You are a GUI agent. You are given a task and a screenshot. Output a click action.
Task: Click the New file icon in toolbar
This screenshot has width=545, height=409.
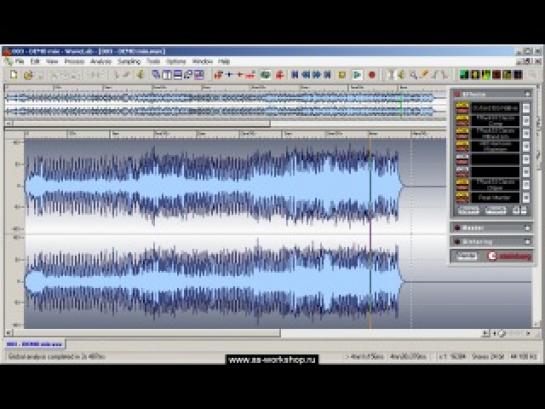tap(14, 75)
